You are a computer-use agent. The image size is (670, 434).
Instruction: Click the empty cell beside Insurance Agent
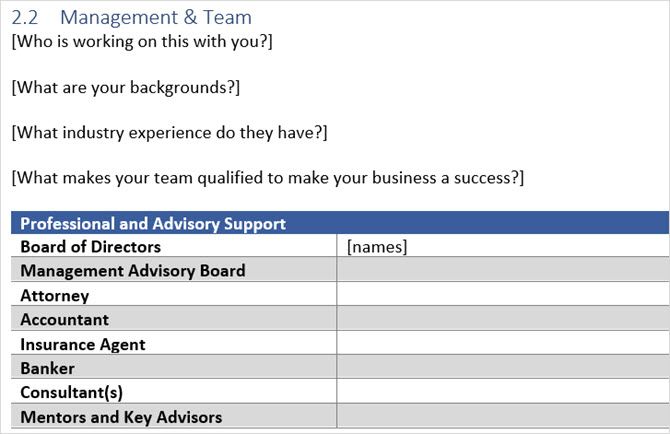coord(502,344)
